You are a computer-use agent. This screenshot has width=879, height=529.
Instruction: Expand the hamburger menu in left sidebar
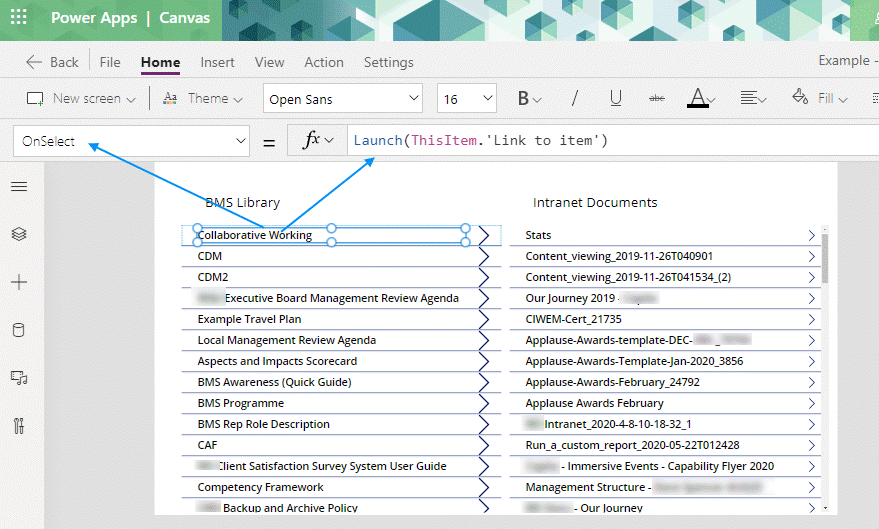coord(19,187)
